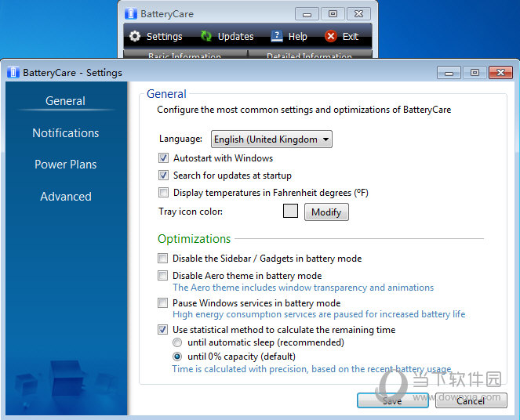Maximize the BatteryCare Settings window

(x=475, y=72)
